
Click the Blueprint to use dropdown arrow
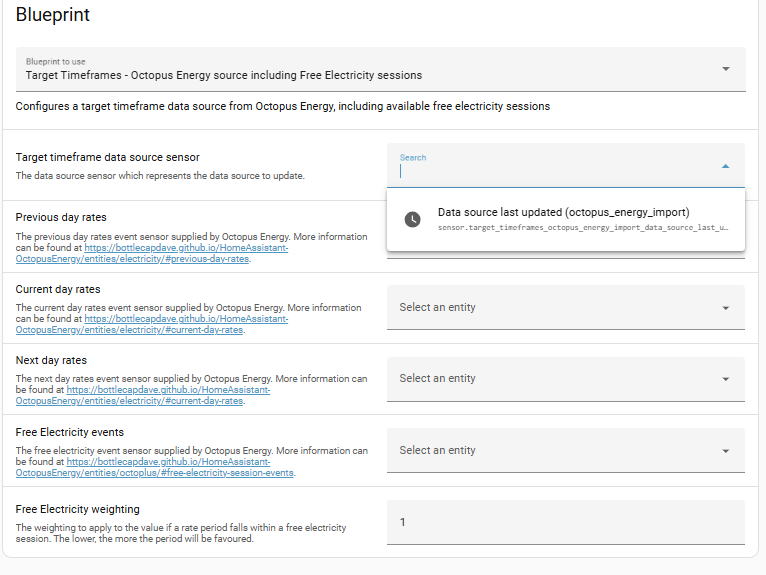725,69
